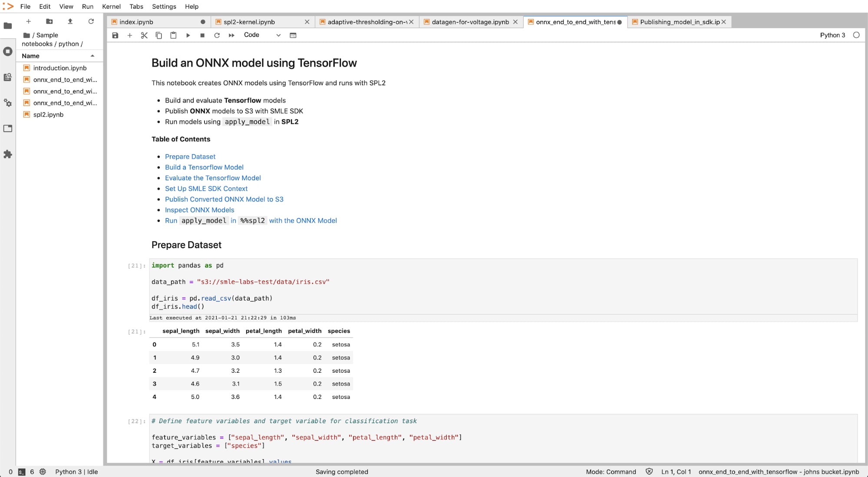Follow the Build a Tensorflow Model link
868x477 pixels.
pyautogui.click(x=204, y=167)
